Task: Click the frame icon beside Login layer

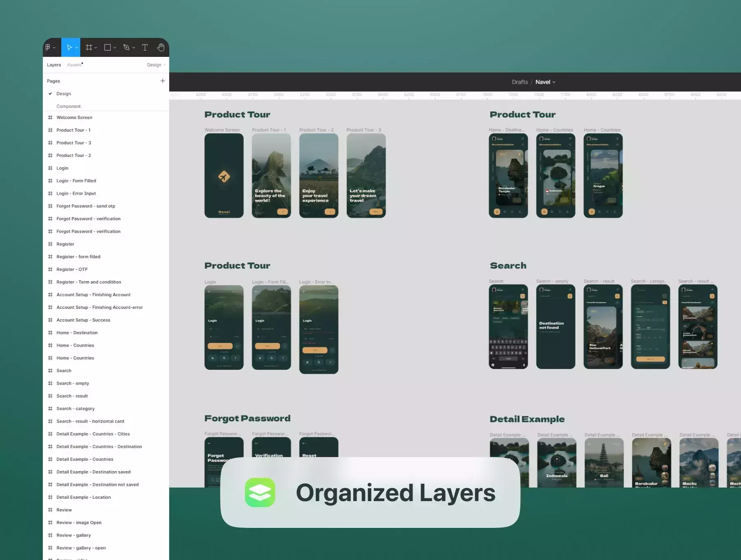Action: click(50, 168)
